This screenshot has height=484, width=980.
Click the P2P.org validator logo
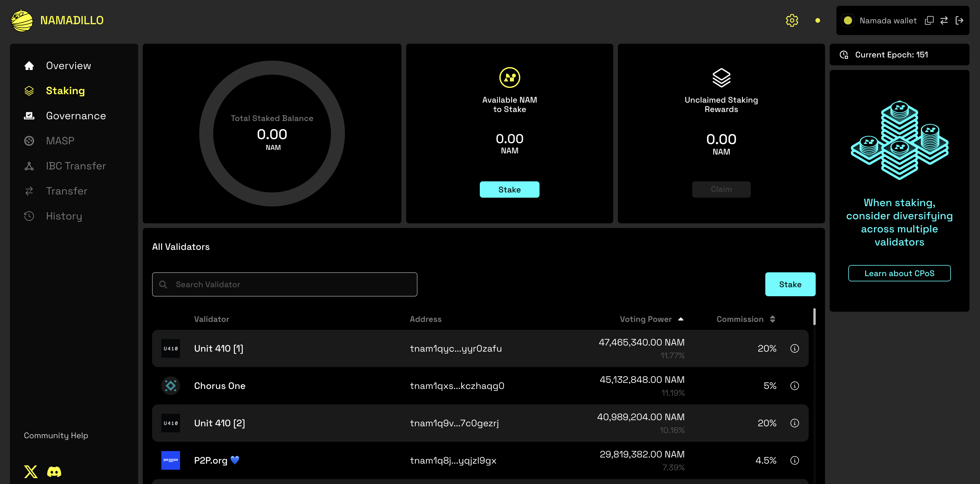pos(170,460)
